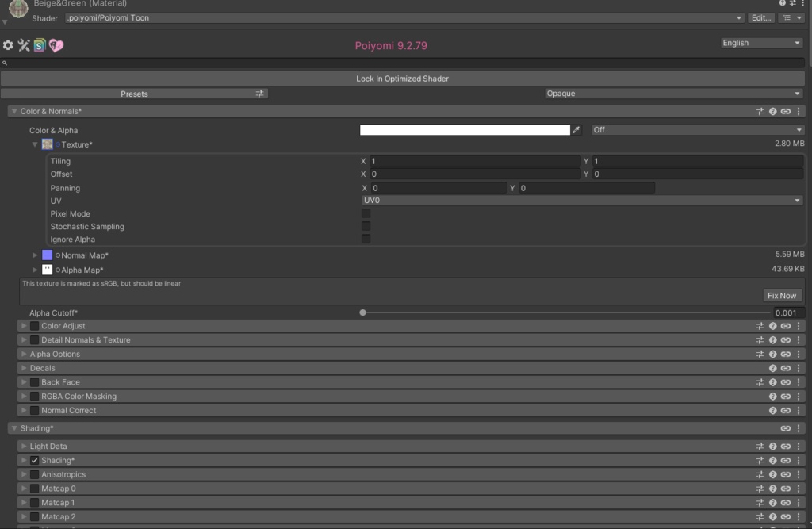Click the Offset Y input field
Image resolution: width=812 pixels, height=529 pixels.
pyautogui.click(x=698, y=174)
